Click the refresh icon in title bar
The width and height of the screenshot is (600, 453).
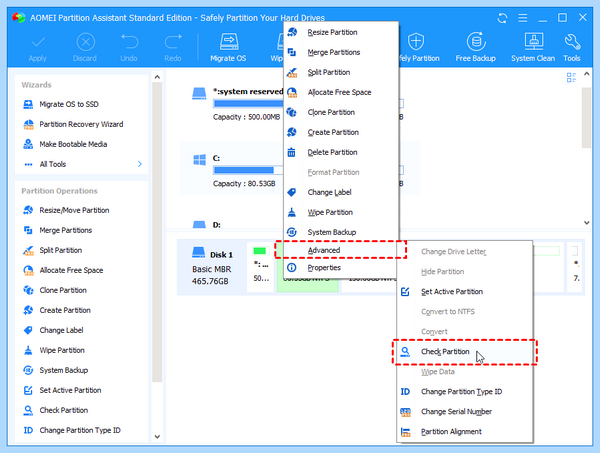click(x=502, y=18)
